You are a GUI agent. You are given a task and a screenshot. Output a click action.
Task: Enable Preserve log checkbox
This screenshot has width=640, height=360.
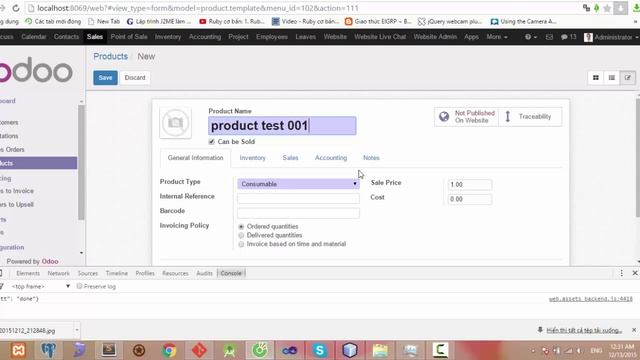click(x=80, y=286)
